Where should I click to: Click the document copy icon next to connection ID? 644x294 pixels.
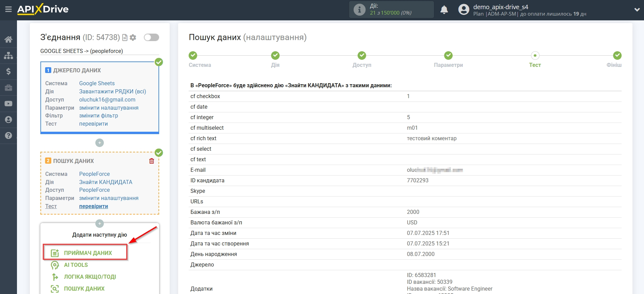tap(125, 38)
